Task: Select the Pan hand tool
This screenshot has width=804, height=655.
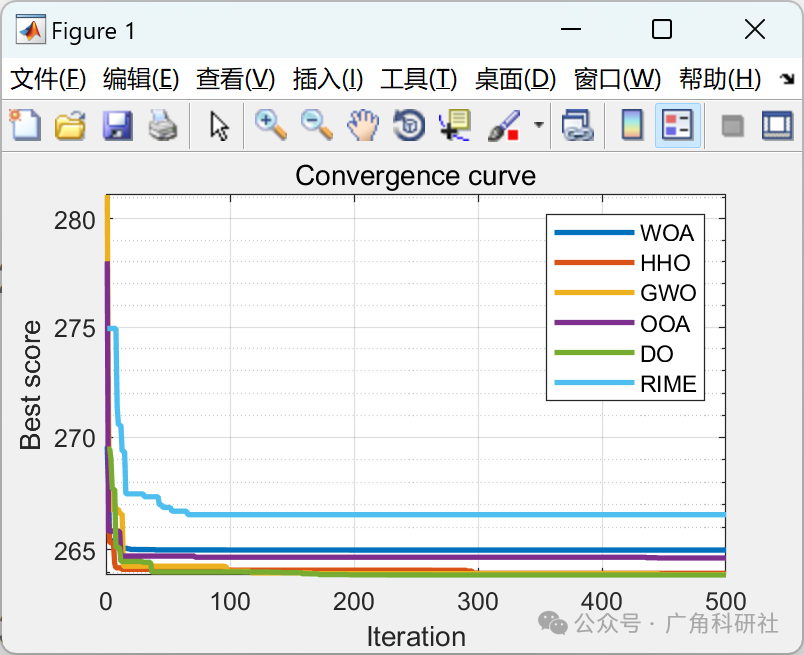Action: pyautogui.click(x=363, y=125)
